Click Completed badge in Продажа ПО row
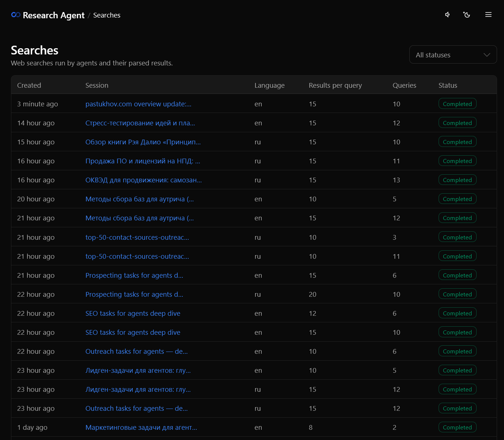 click(458, 161)
